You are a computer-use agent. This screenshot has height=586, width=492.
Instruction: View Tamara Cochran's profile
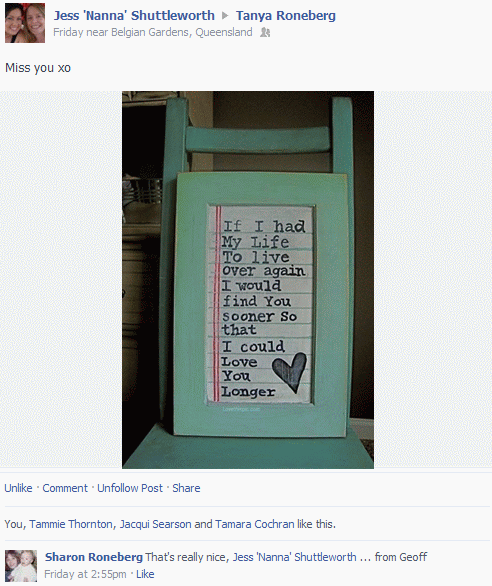point(255,524)
